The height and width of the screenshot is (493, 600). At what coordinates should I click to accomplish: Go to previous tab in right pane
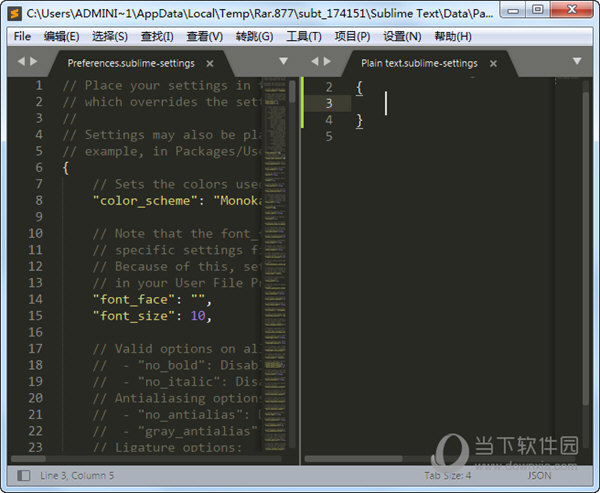coord(315,61)
